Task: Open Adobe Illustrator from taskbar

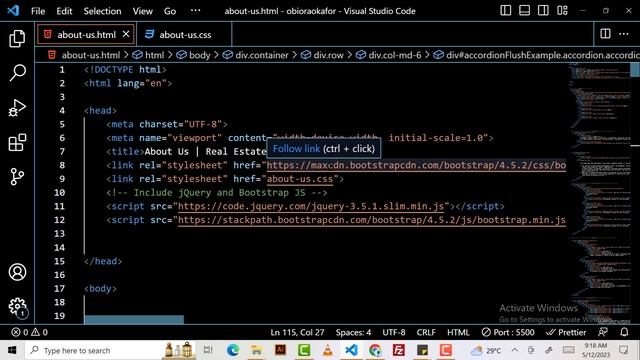Action: point(280,350)
